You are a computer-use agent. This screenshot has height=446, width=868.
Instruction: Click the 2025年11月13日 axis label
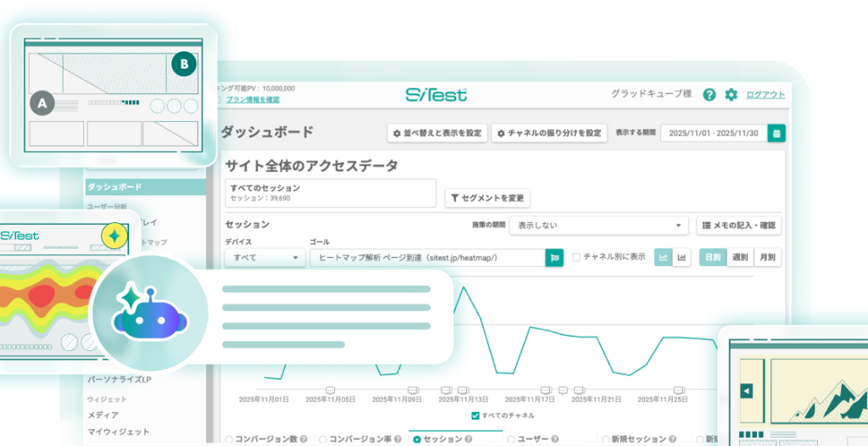click(x=464, y=399)
